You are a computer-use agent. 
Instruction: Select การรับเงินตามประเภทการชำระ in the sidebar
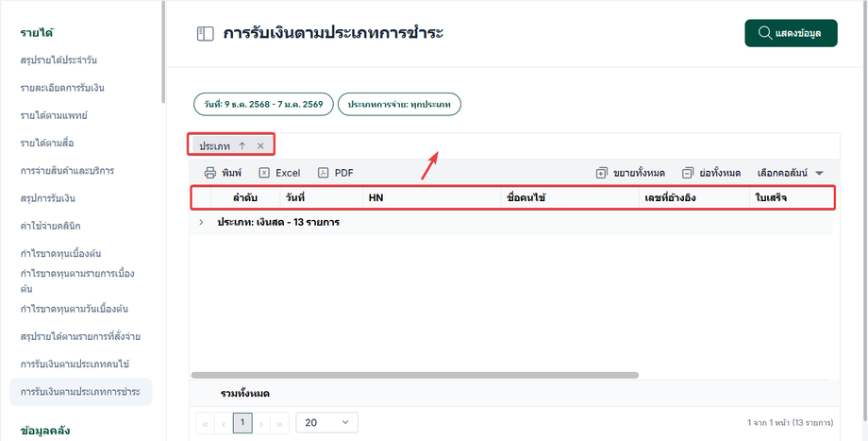(x=81, y=392)
